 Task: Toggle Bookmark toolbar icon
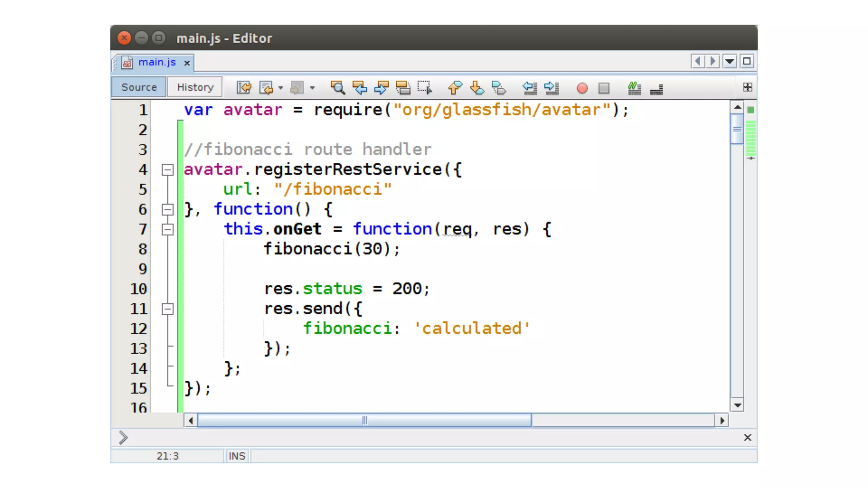coord(499,88)
